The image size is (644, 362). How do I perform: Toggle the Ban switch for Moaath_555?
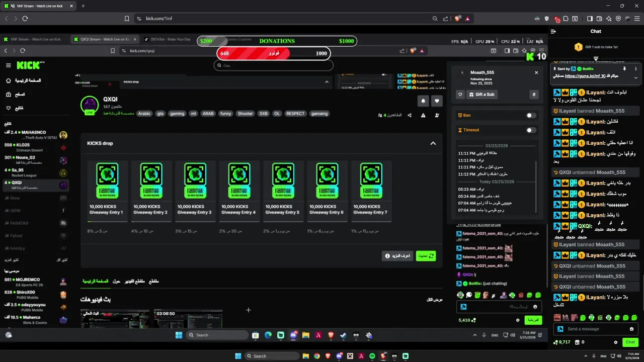click(531, 115)
